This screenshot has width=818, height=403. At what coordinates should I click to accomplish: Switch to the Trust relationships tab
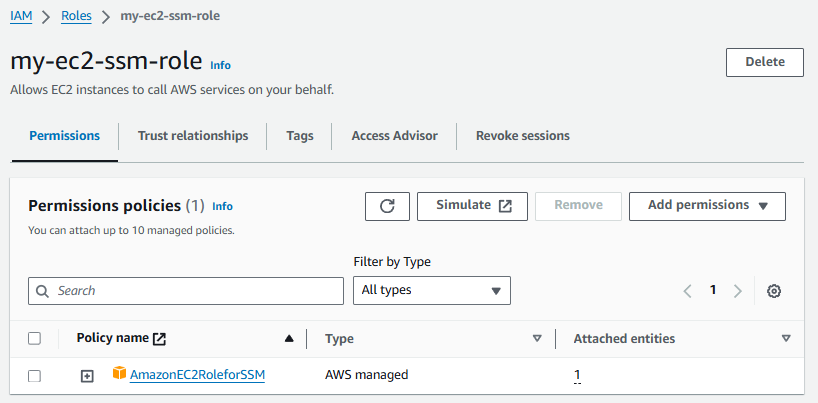click(193, 136)
